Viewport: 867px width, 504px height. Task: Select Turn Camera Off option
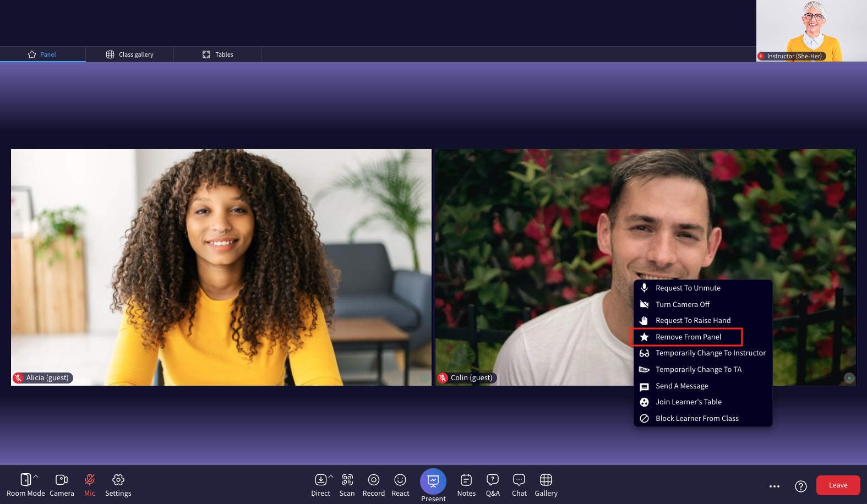[x=703, y=304]
